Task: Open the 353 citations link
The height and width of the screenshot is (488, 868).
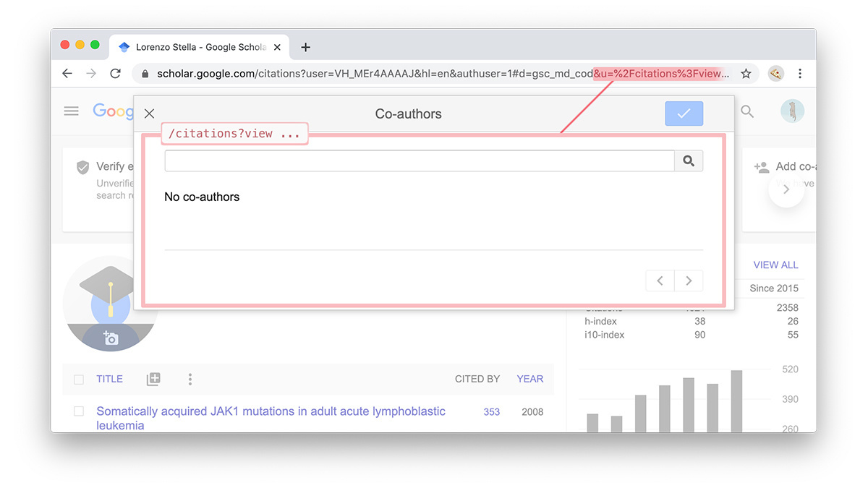Action: [492, 411]
